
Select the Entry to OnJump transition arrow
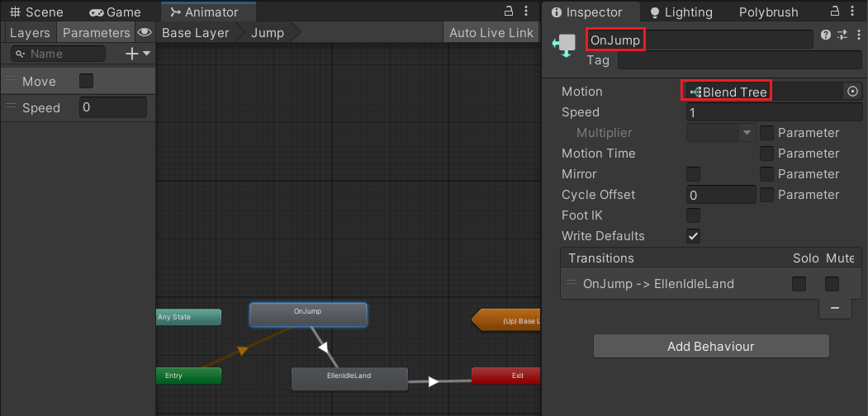[x=241, y=350]
